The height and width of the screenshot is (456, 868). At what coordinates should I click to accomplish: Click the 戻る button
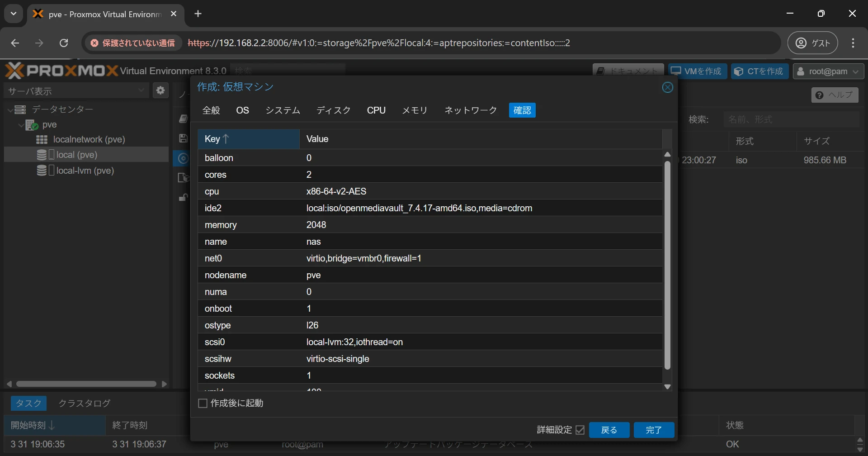[x=609, y=430]
